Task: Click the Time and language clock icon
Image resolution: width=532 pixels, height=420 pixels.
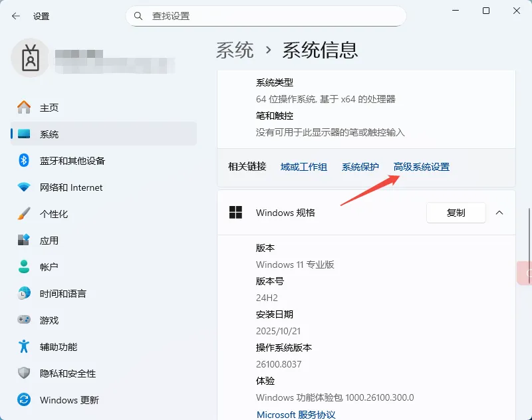Action: [x=24, y=293]
